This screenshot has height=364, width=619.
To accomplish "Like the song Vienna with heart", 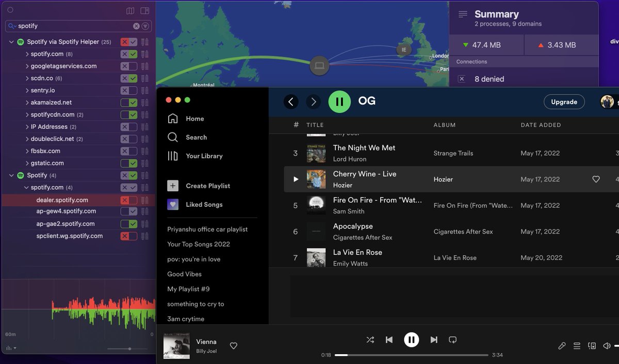I will click(234, 346).
